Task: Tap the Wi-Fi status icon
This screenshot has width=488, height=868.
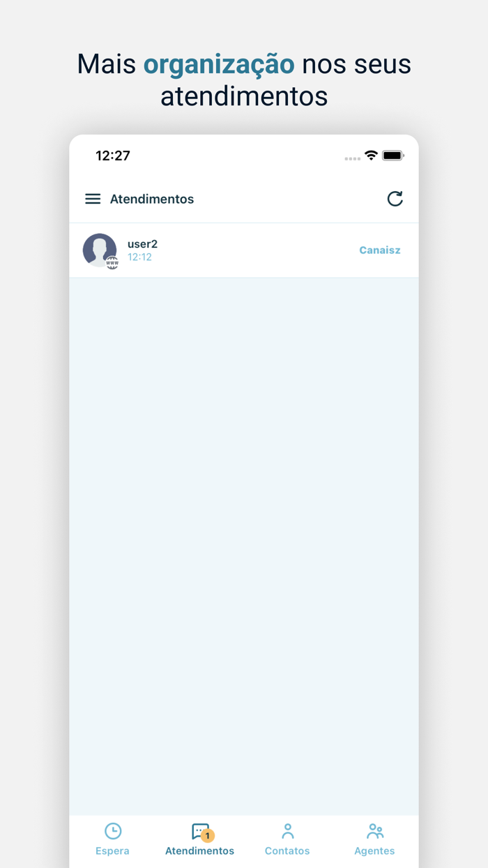Action: (x=371, y=156)
